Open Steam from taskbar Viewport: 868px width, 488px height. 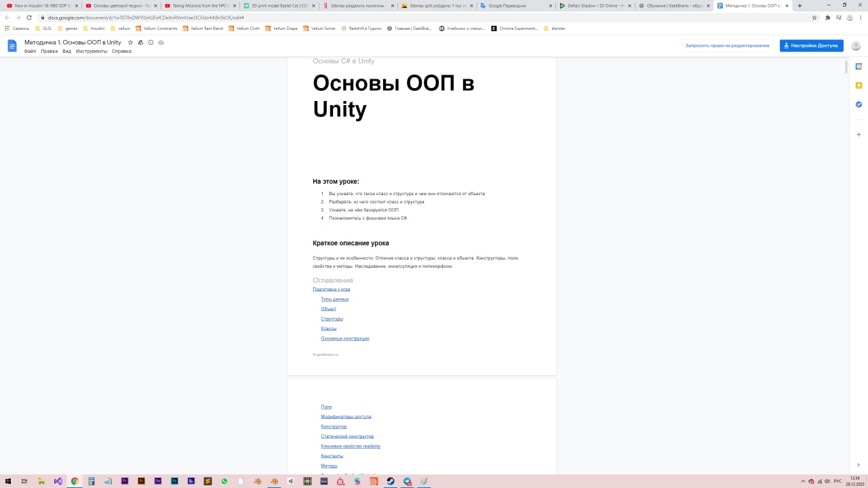point(391,481)
